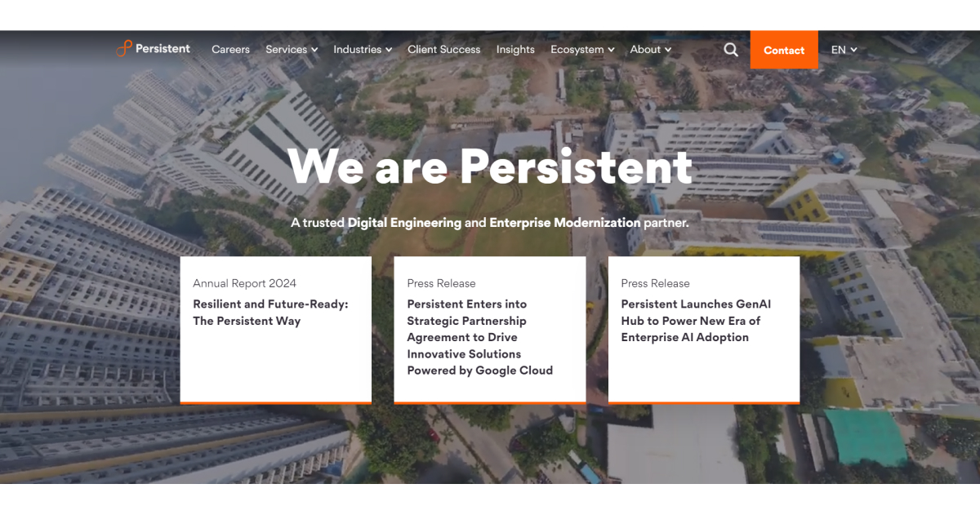
Task: Open the EN language selector
Action: (844, 50)
